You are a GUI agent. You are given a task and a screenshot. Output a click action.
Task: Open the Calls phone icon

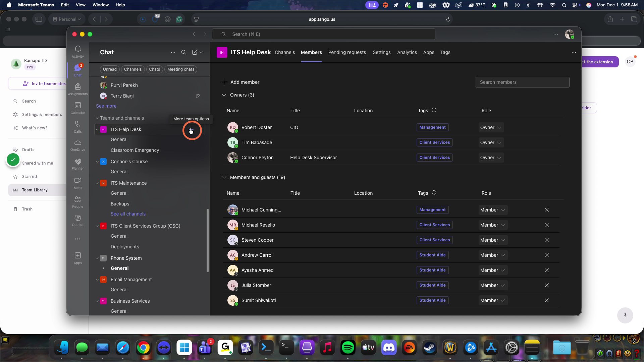(77, 127)
